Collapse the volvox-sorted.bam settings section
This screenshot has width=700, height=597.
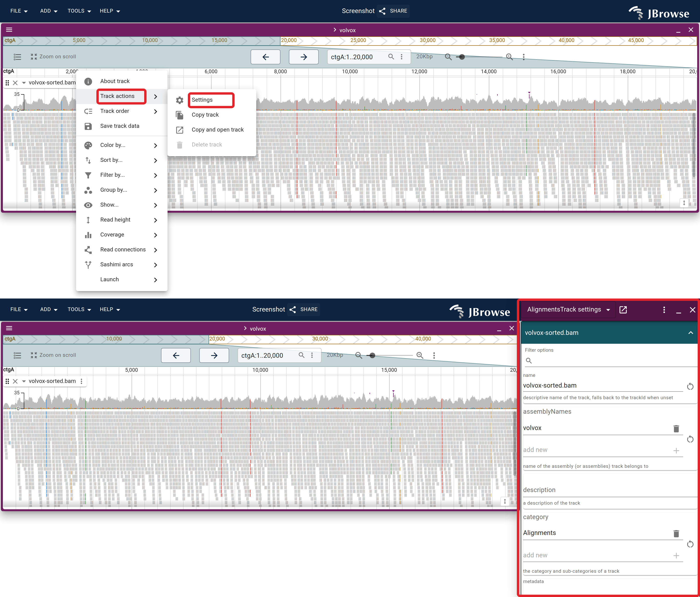tap(690, 333)
